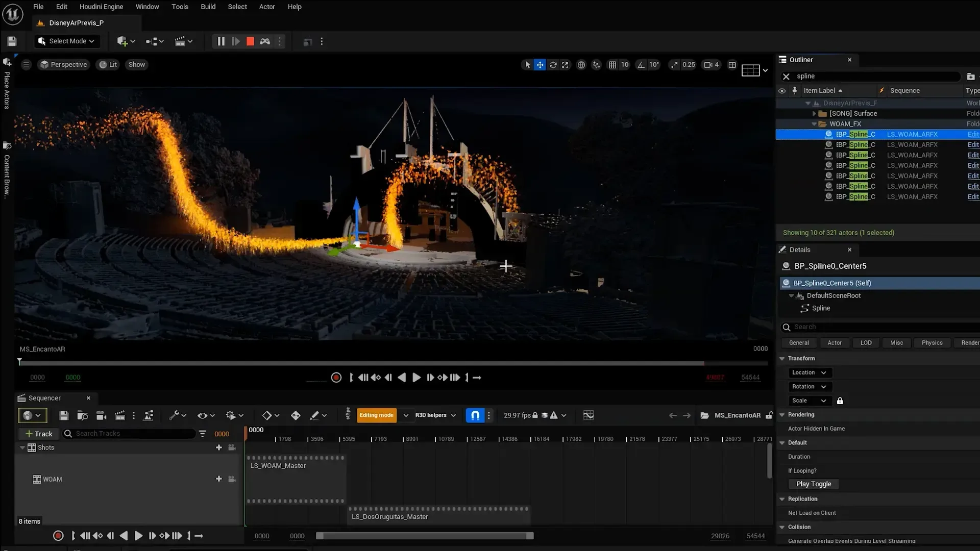
Task: Switch to the DisneyArPrevis_P level tab
Action: pyautogui.click(x=76, y=23)
